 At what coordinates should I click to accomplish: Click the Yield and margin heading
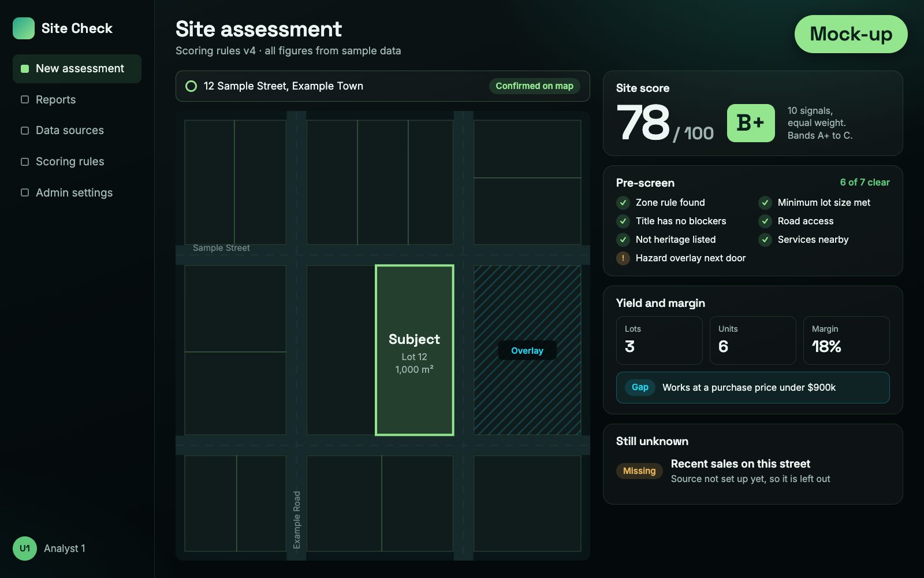coord(661,303)
